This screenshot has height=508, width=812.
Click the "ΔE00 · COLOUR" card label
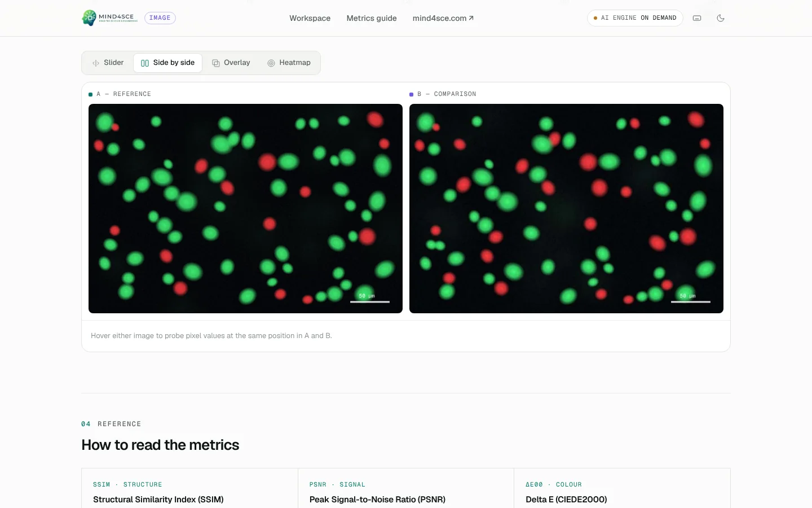coord(554,485)
